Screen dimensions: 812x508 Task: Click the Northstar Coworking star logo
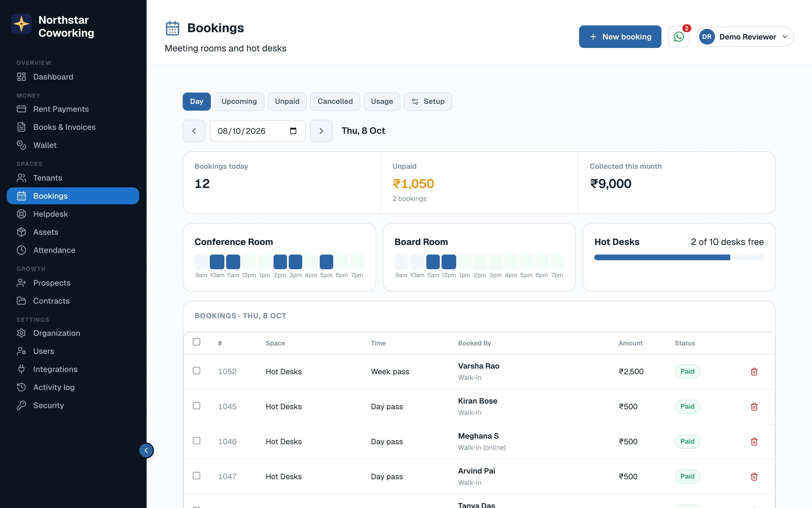[21, 24]
